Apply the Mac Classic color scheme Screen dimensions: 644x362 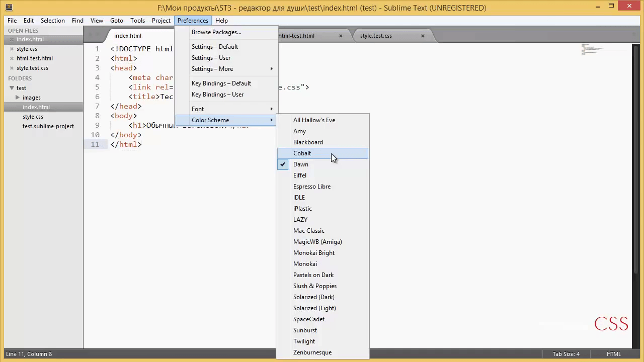coord(323,231)
